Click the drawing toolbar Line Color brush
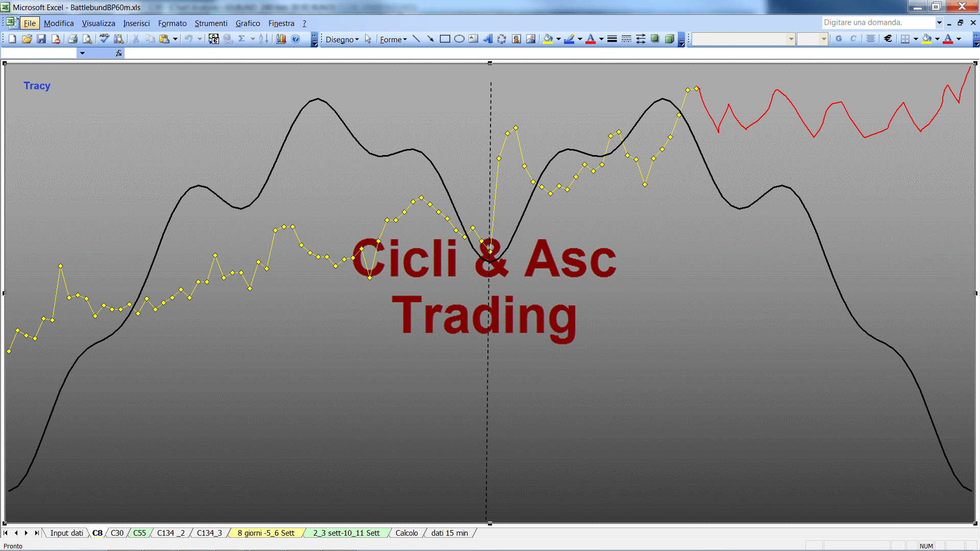The image size is (980, 551). click(570, 39)
